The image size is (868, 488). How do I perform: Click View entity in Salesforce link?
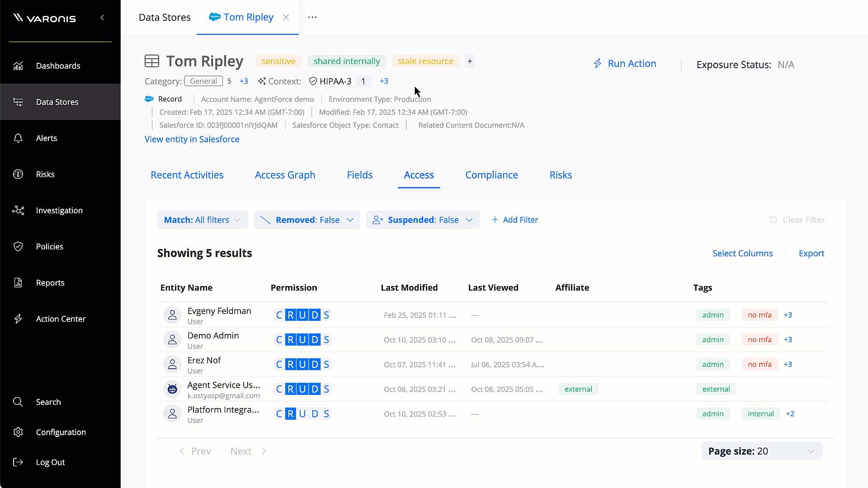click(x=192, y=140)
